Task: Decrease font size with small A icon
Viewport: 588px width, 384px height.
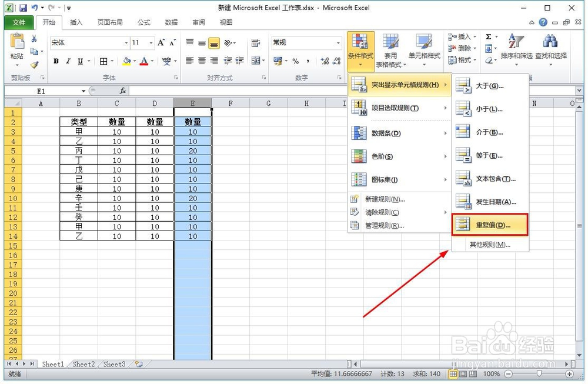Action: 172,43
